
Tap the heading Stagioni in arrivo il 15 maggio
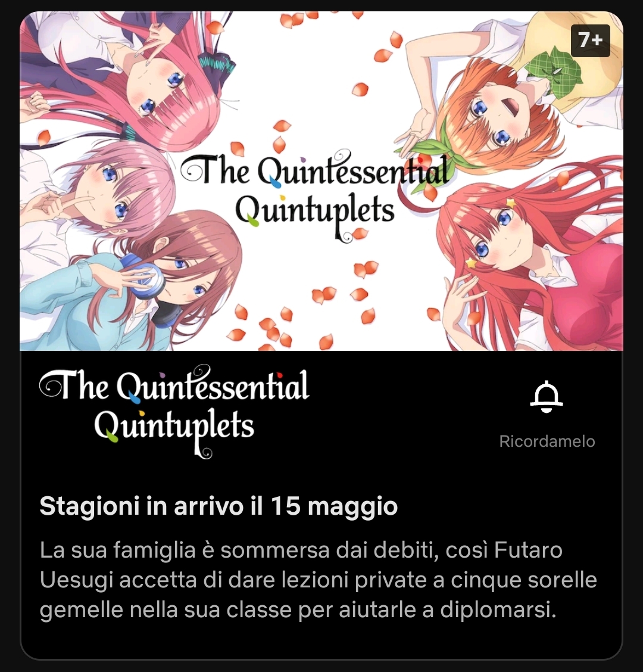tap(219, 506)
